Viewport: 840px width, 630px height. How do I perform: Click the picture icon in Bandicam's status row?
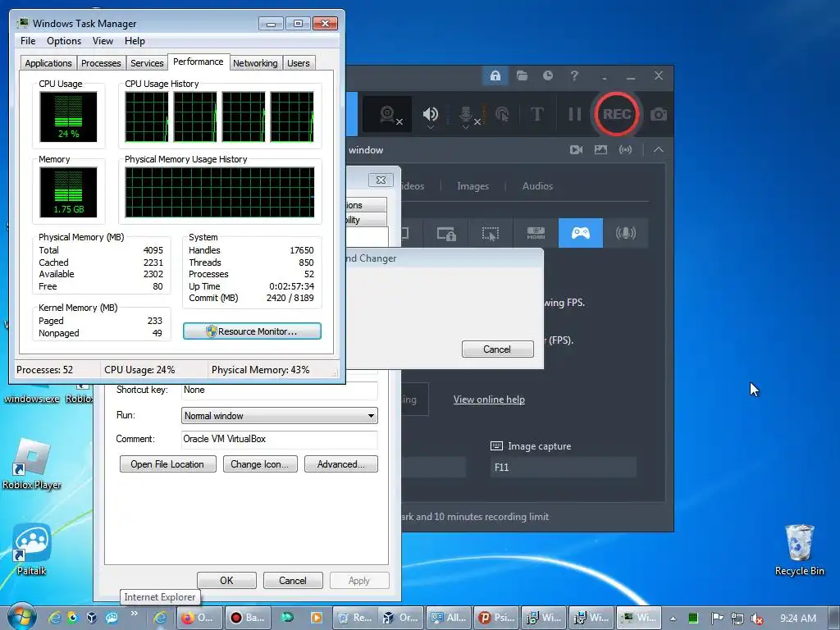(600, 150)
